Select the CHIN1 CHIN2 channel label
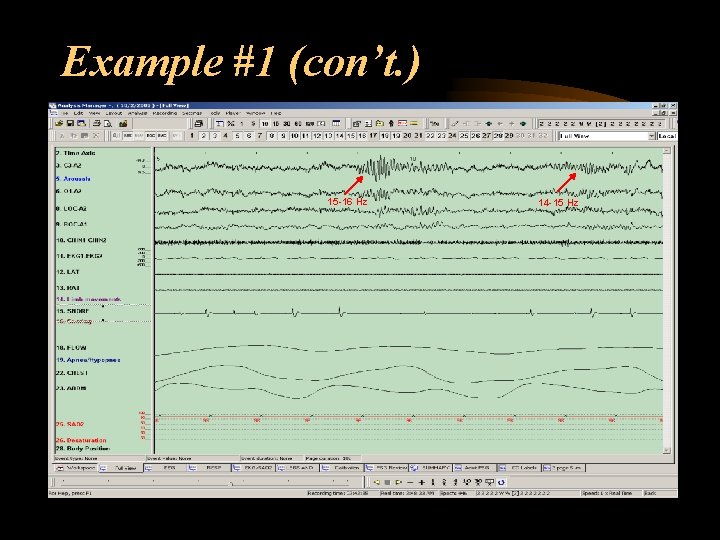The image size is (720, 540). (x=81, y=240)
